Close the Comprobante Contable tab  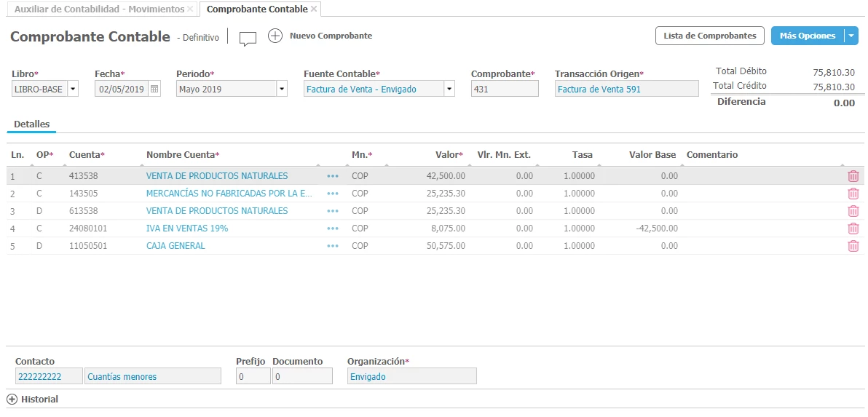[314, 9]
